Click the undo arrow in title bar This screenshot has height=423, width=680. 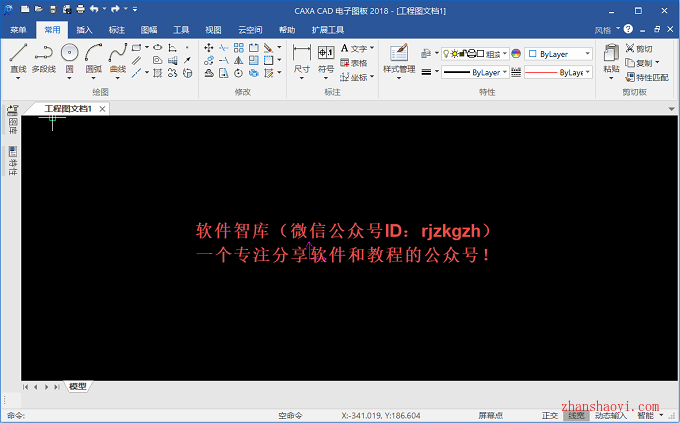[94, 9]
